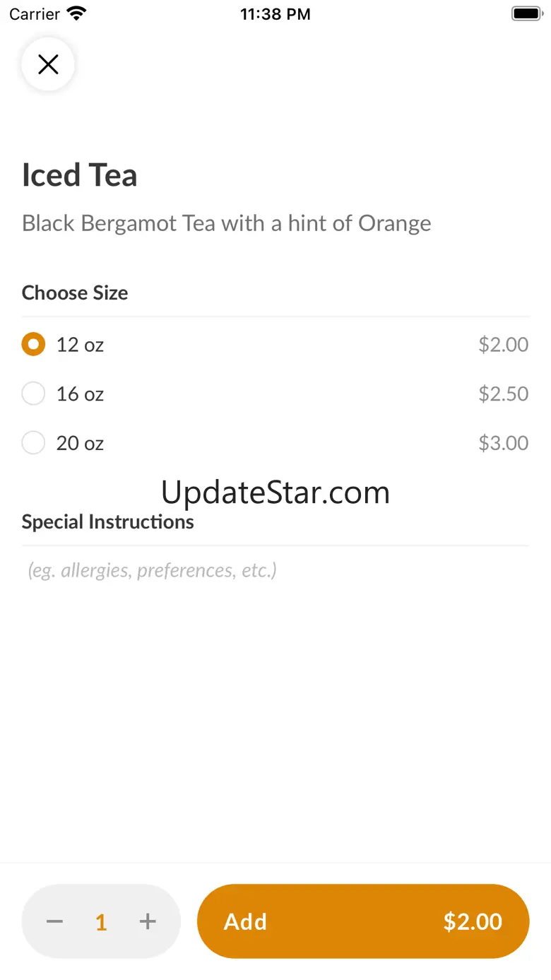
Task: Select the 12 oz radio button
Action: 33,345
